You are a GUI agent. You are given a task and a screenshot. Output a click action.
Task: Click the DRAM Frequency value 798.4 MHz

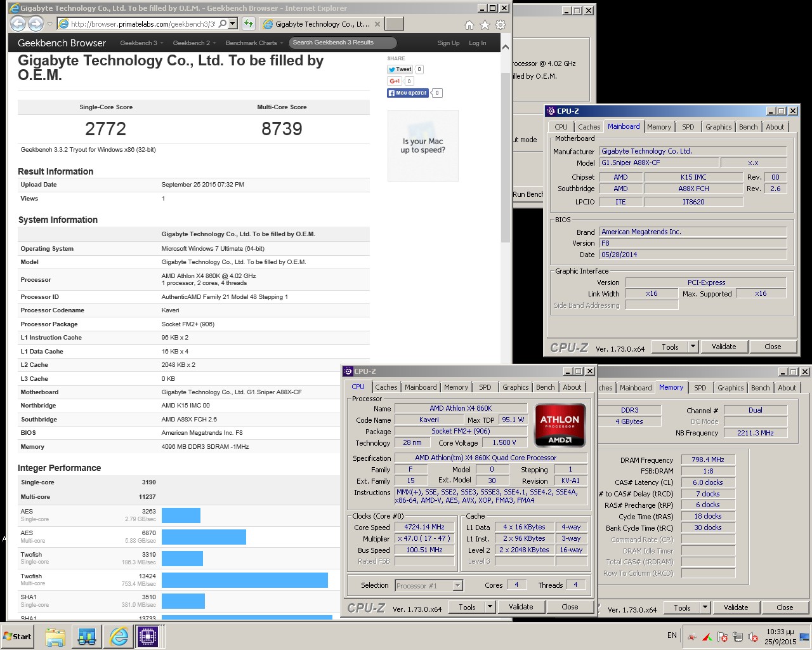708,460
